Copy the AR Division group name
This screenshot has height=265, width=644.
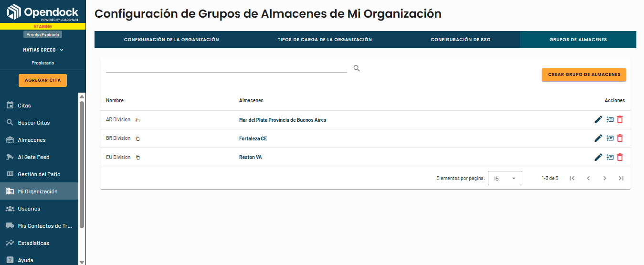click(137, 120)
